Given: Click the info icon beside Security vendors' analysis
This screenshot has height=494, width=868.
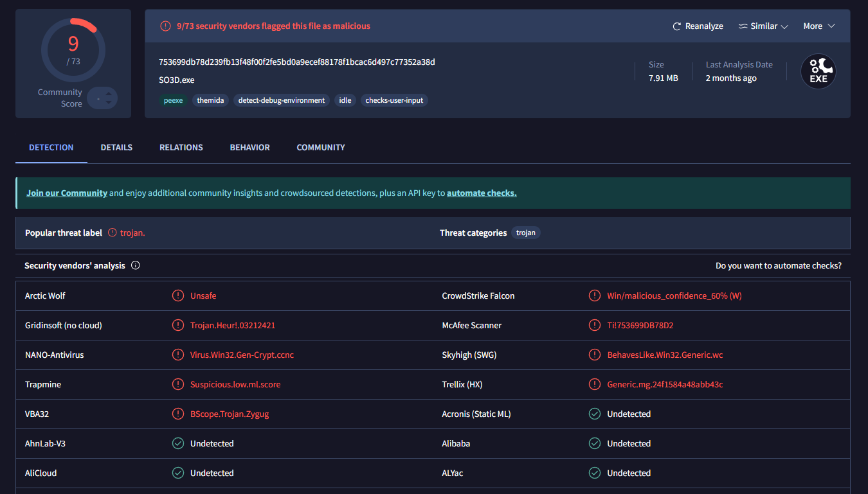Looking at the screenshot, I should [136, 265].
